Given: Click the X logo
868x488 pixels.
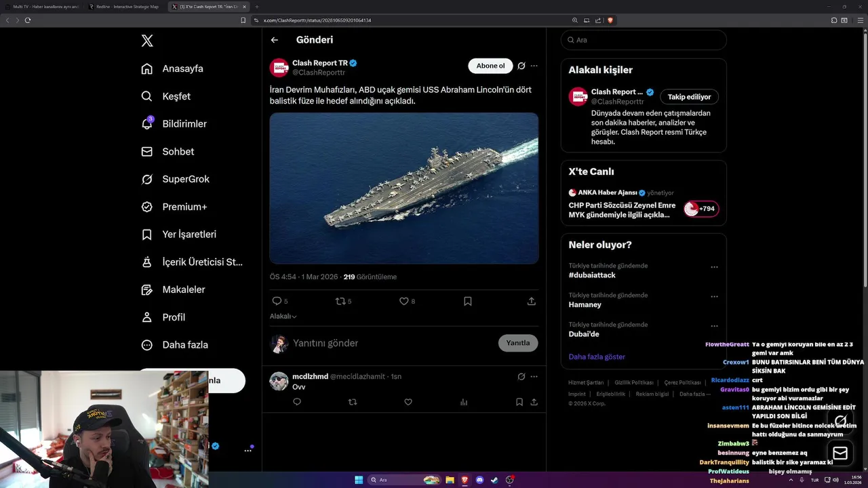Looking at the screenshot, I should coord(147,41).
